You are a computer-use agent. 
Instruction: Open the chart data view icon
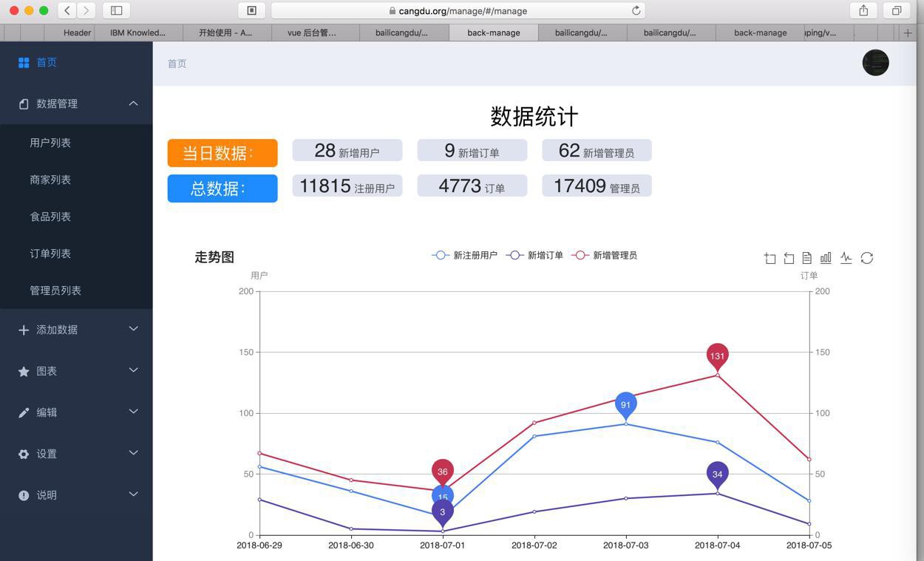[x=807, y=258]
